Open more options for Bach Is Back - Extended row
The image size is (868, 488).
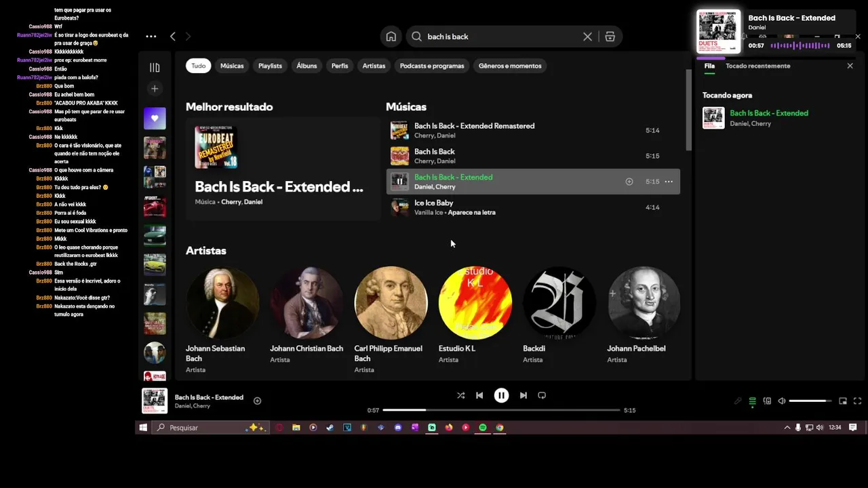pyautogui.click(x=669, y=182)
